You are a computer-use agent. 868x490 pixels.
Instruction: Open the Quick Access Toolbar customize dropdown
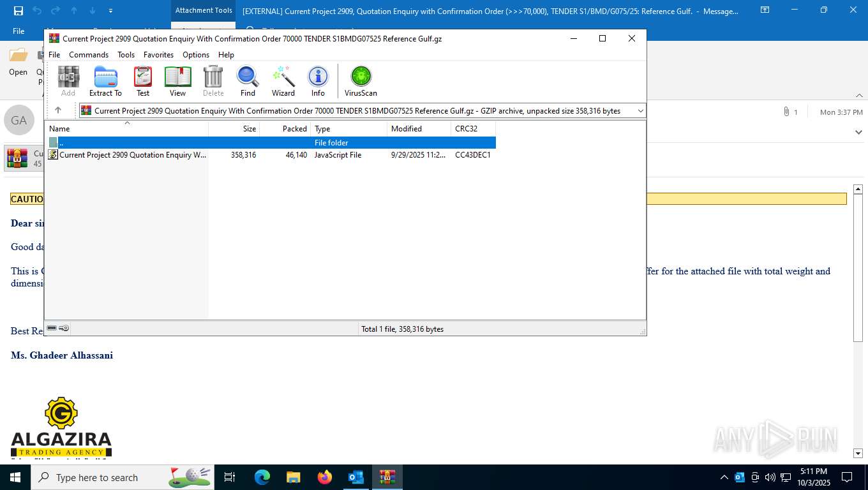point(110,11)
